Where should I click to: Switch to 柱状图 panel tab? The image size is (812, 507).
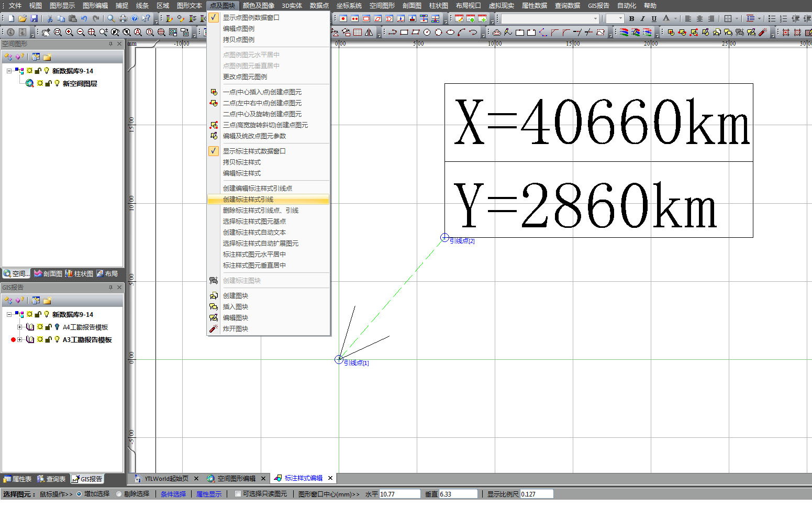coord(79,273)
